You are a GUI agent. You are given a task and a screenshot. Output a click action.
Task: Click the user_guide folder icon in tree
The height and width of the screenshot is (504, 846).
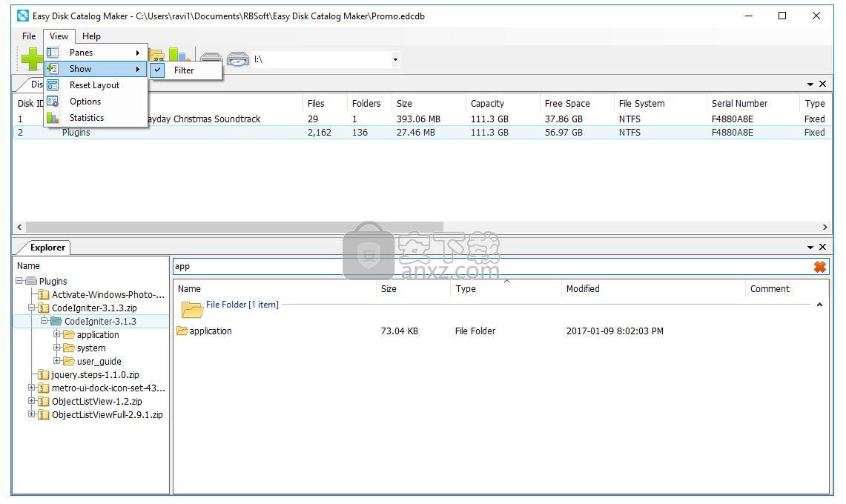68,362
